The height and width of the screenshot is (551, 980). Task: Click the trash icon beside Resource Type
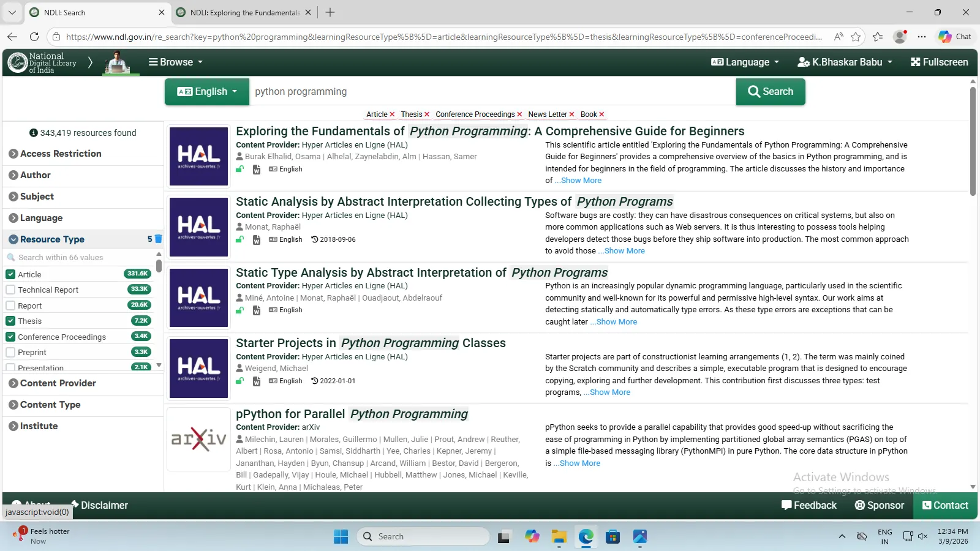[x=158, y=239]
